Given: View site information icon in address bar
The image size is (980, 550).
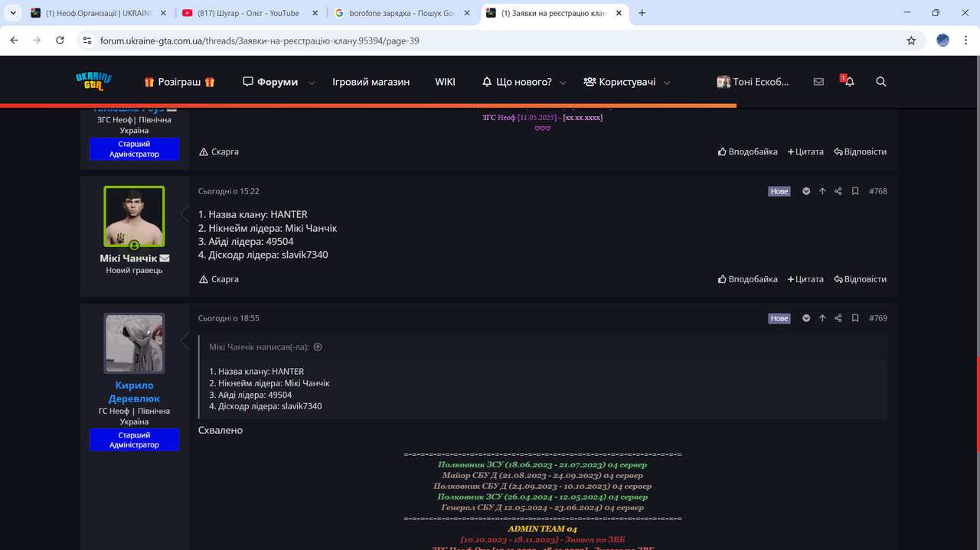Looking at the screenshot, I should 87,41.
